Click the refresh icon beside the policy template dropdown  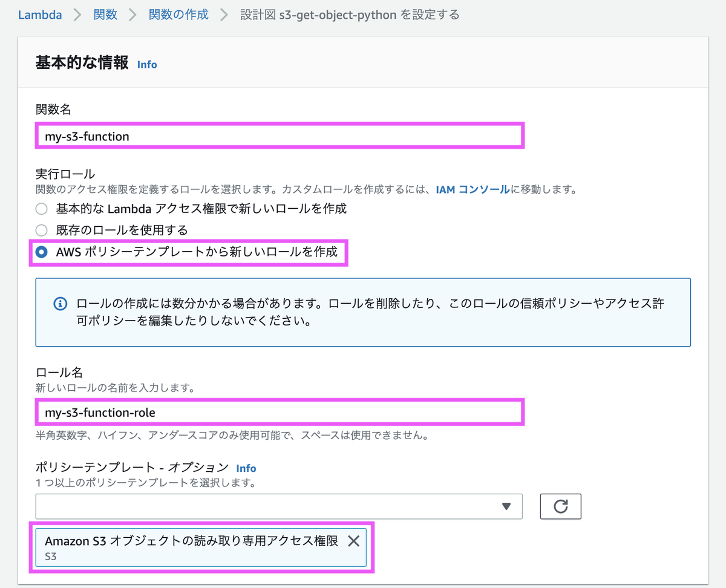pyautogui.click(x=560, y=506)
